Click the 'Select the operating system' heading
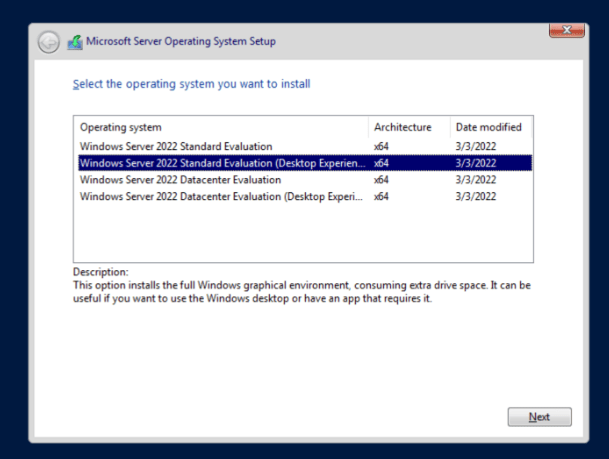609x459 pixels. point(191,84)
